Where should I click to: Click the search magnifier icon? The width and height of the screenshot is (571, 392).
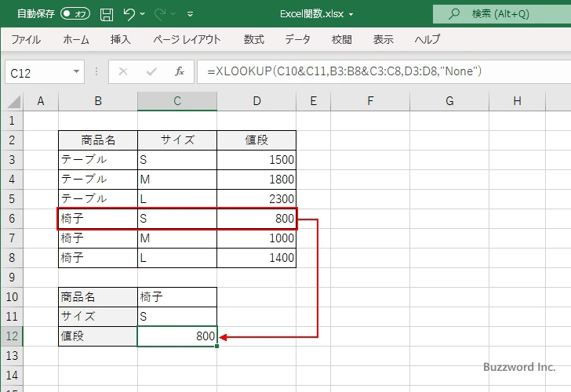(x=453, y=14)
